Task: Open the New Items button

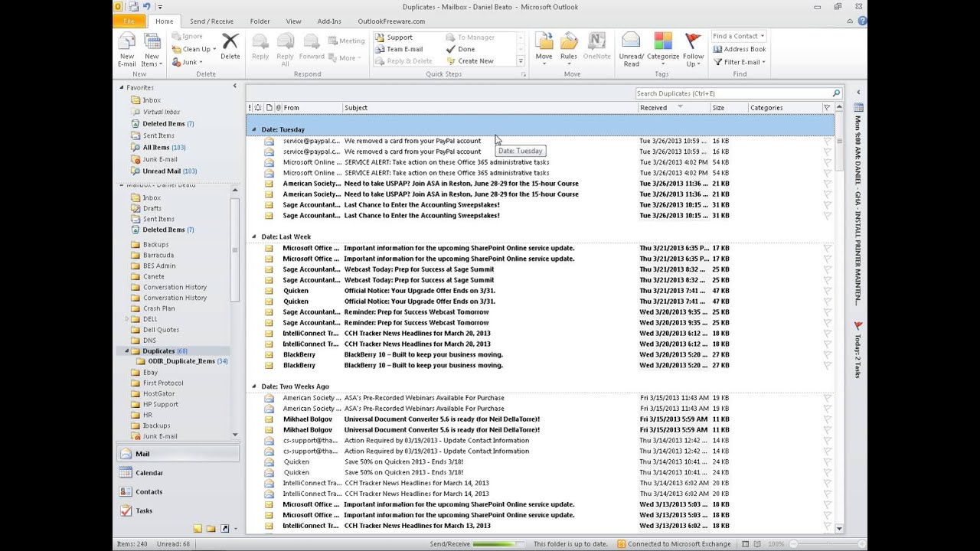Action: (x=152, y=50)
